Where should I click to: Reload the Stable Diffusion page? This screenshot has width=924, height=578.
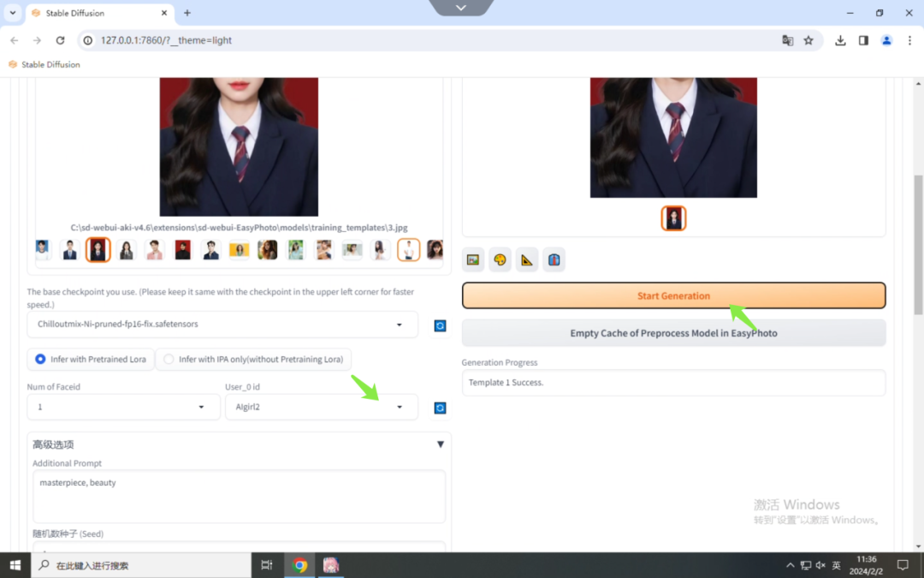click(60, 40)
